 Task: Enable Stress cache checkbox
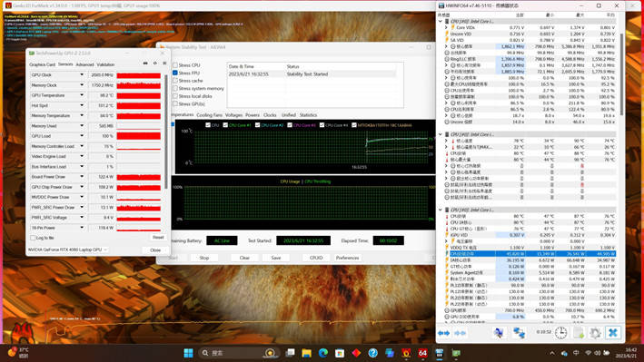[x=175, y=81]
